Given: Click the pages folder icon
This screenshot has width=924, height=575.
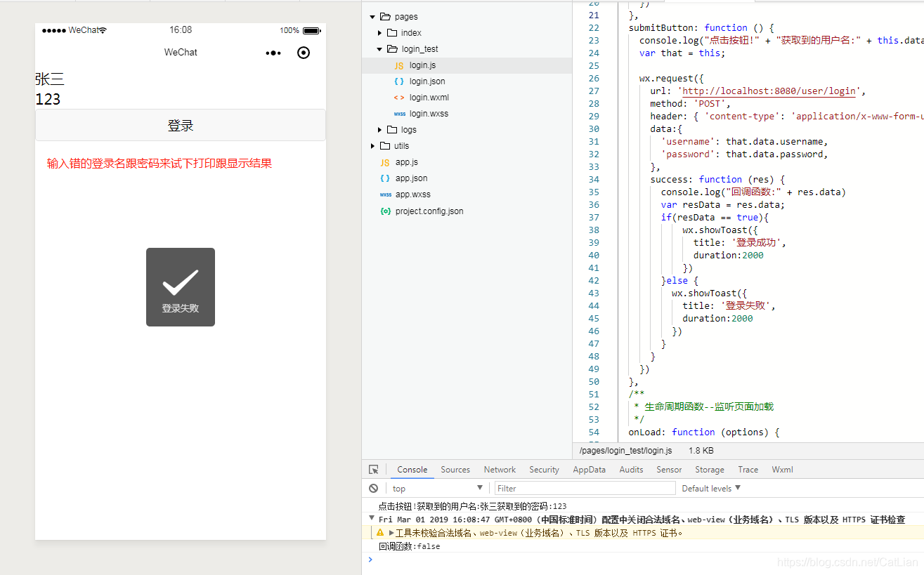Looking at the screenshot, I should point(385,16).
